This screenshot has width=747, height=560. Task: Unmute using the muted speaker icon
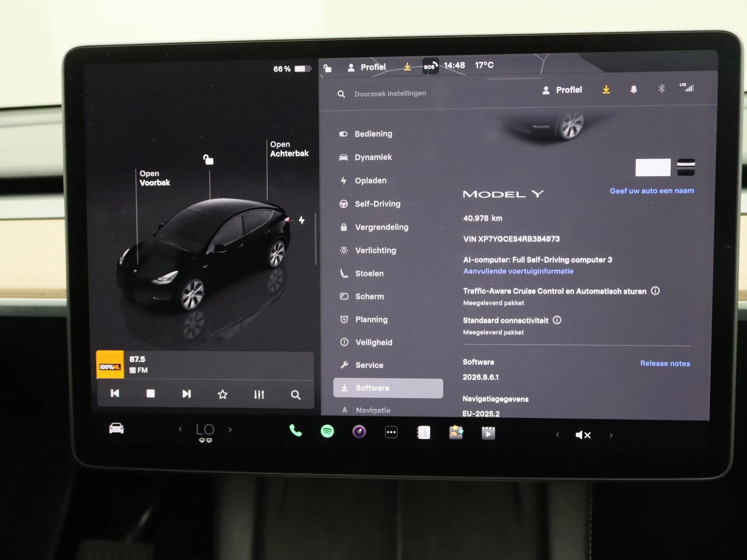[x=583, y=435]
